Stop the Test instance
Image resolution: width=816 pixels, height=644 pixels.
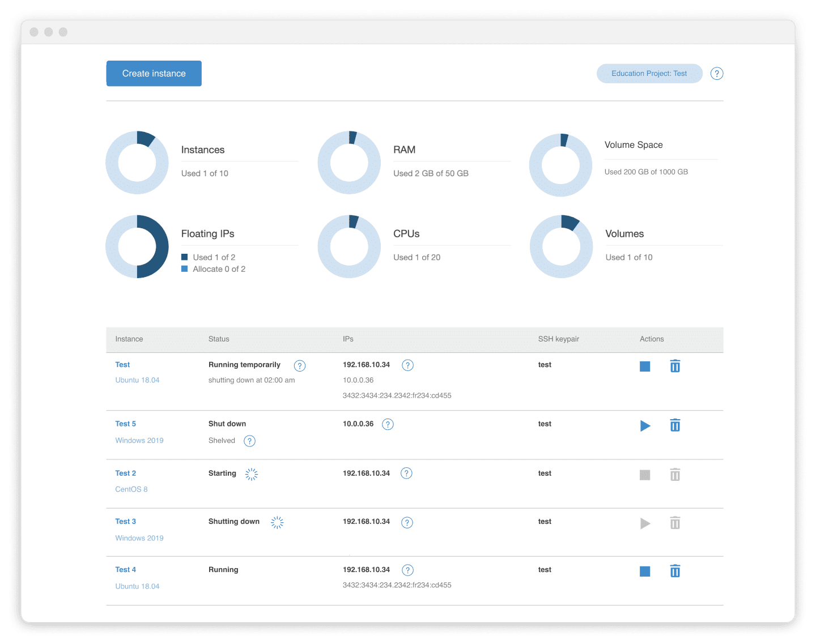coord(645,366)
